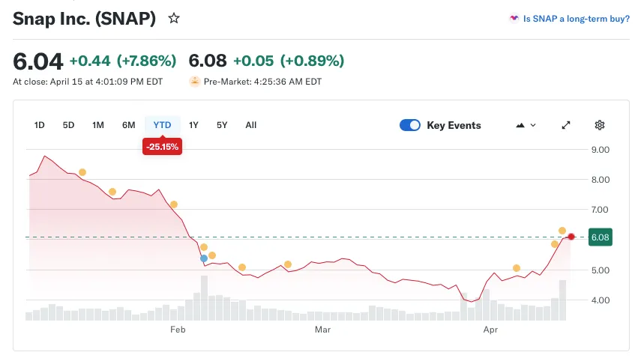Open the chart type dropdown arrow
This screenshot has height=358, width=644.
533,125
